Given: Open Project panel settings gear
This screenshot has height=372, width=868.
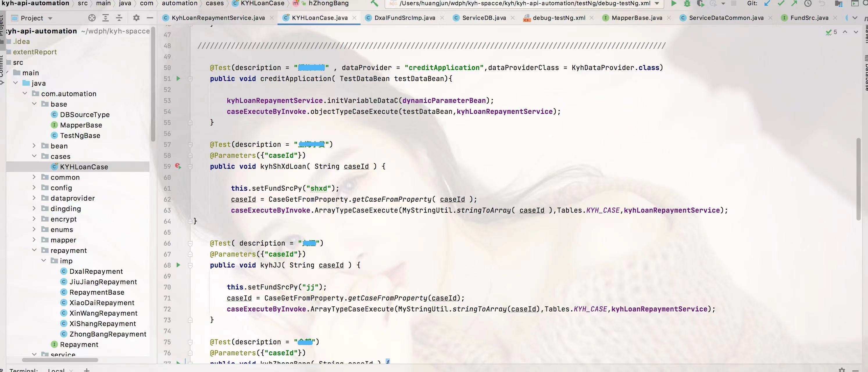Looking at the screenshot, I should pos(136,18).
